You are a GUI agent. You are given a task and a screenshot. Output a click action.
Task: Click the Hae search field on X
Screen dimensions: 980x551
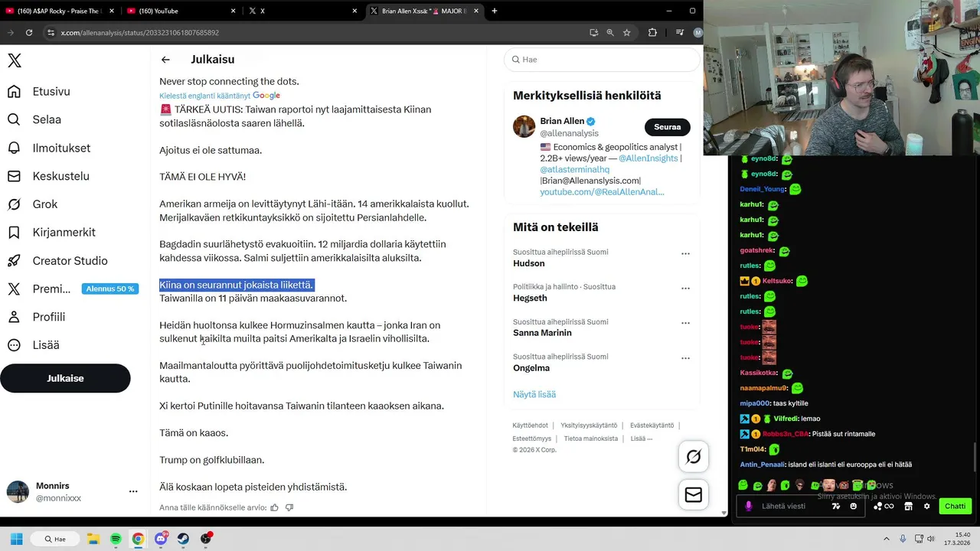point(602,60)
